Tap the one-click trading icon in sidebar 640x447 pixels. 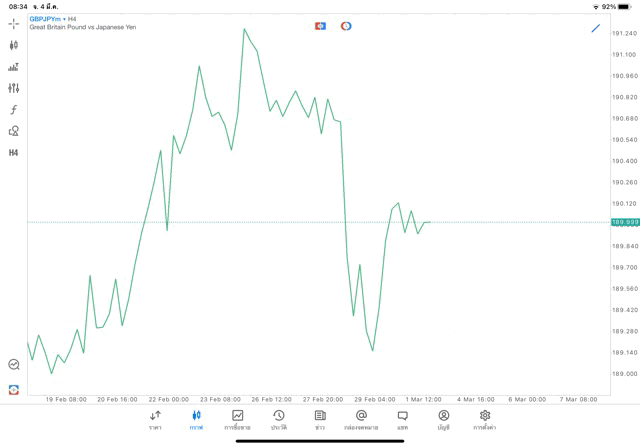pyautogui.click(x=13, y=390)
